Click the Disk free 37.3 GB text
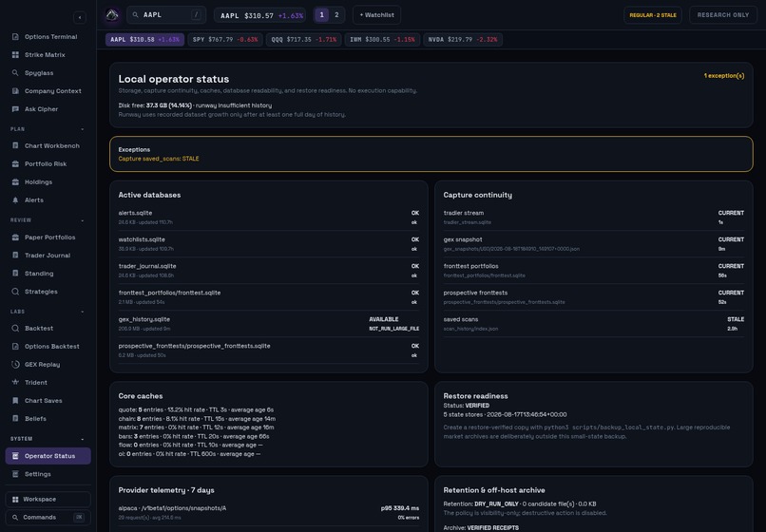 point(155,105)
